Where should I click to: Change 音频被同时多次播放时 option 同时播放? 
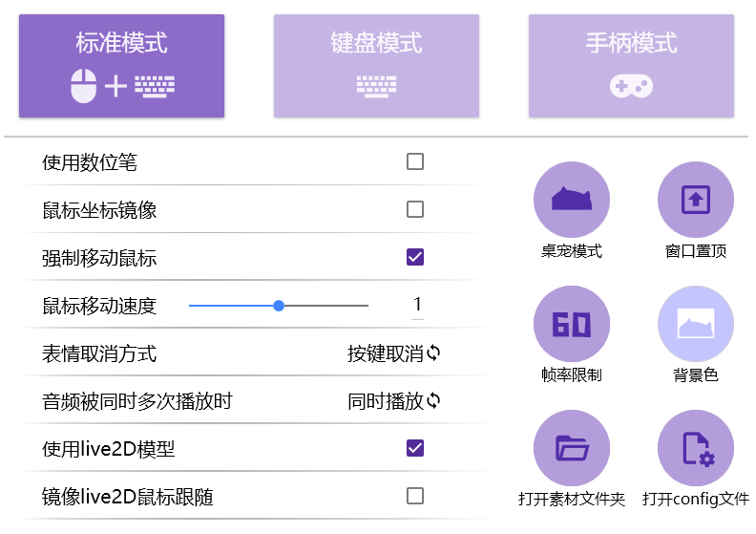[x=385, y=401]
